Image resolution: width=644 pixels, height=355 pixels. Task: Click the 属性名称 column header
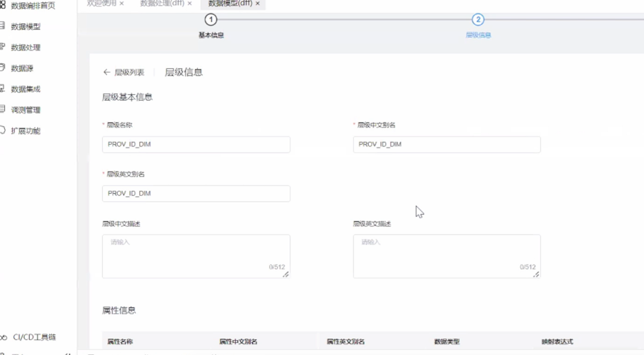coord(120,342)
